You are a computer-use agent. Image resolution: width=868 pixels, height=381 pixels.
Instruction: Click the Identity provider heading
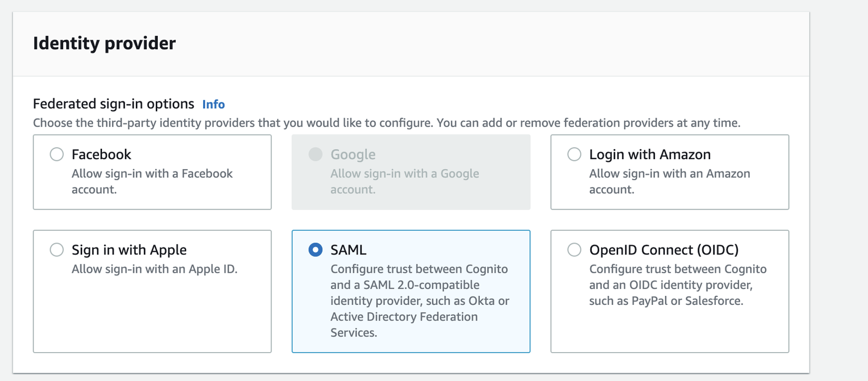(x=104, y=43)
